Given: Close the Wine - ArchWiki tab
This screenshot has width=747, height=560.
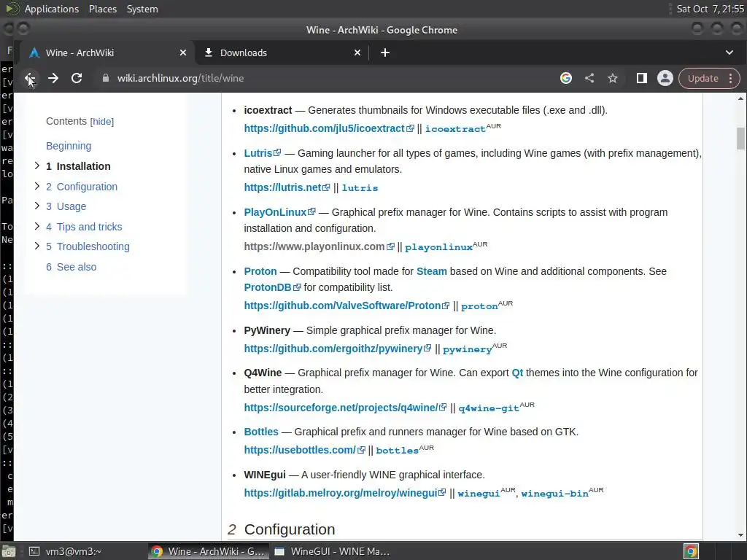Looking at the screenshot, I should pos(183,52).
